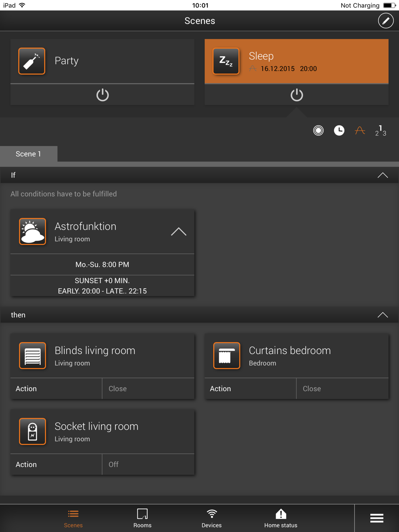Tap the pencil edit icon
This screenshot has width=399, height=532.
(x=385, y=21)
